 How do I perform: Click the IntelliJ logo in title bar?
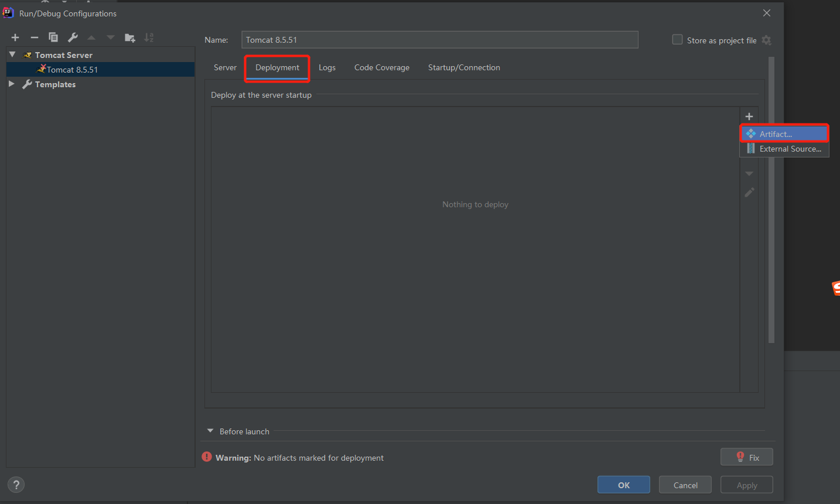point(8,13)
